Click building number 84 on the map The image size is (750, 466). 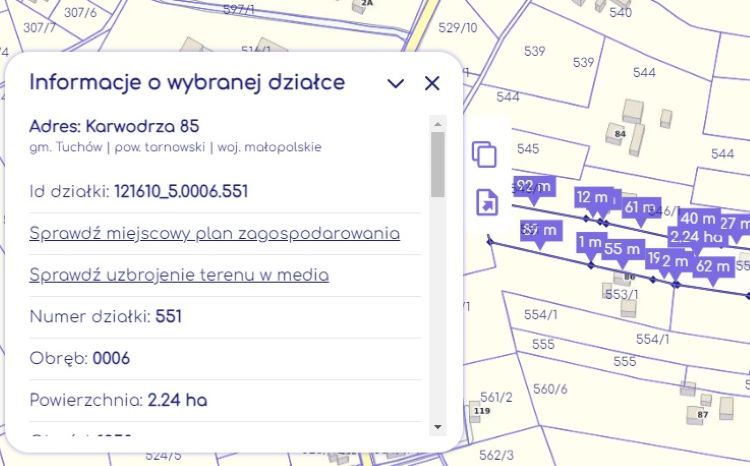pos(620,133)
